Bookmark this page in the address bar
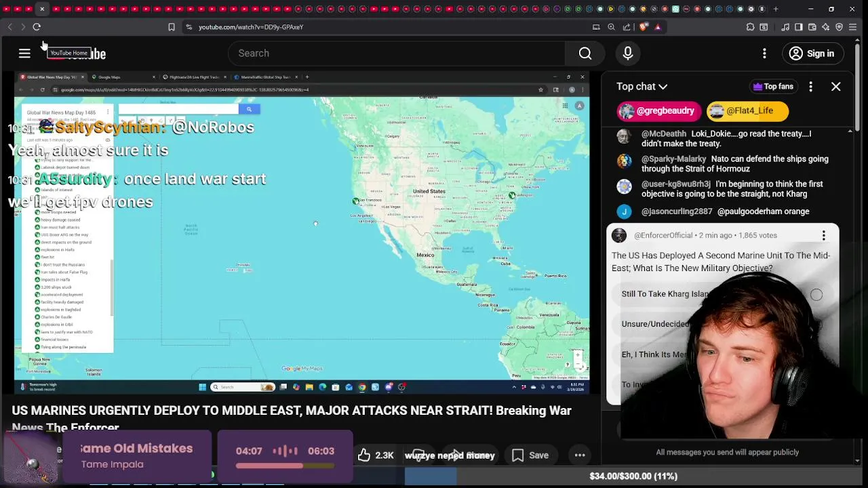This screenshot has width=868, height=488. click(x=172, y=27)
